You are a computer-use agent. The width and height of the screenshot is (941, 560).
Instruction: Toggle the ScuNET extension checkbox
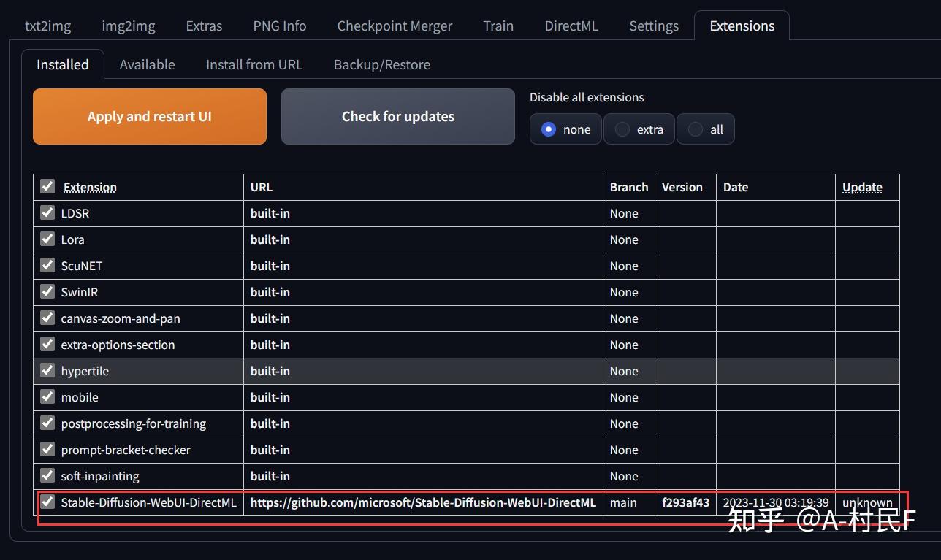[47, 265]
